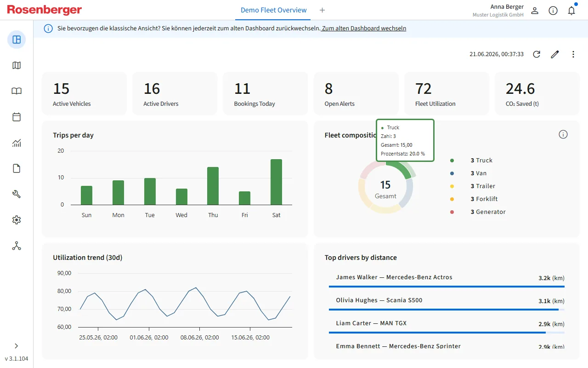Toggle the Van legend entry
Image resolution: width=588 pixels, height=368 pixels.
point(468,173)
